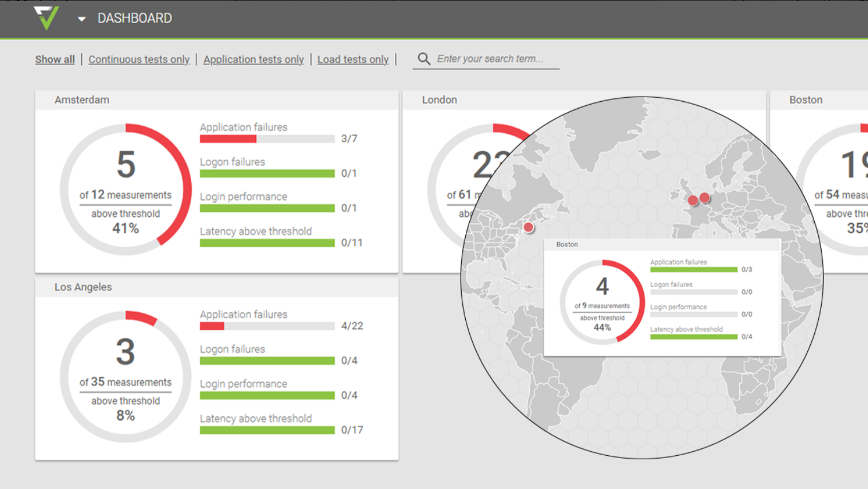Click the Boston map marker in North America
868x489 pixels.
pyautogui.click(x=529, y=228)
